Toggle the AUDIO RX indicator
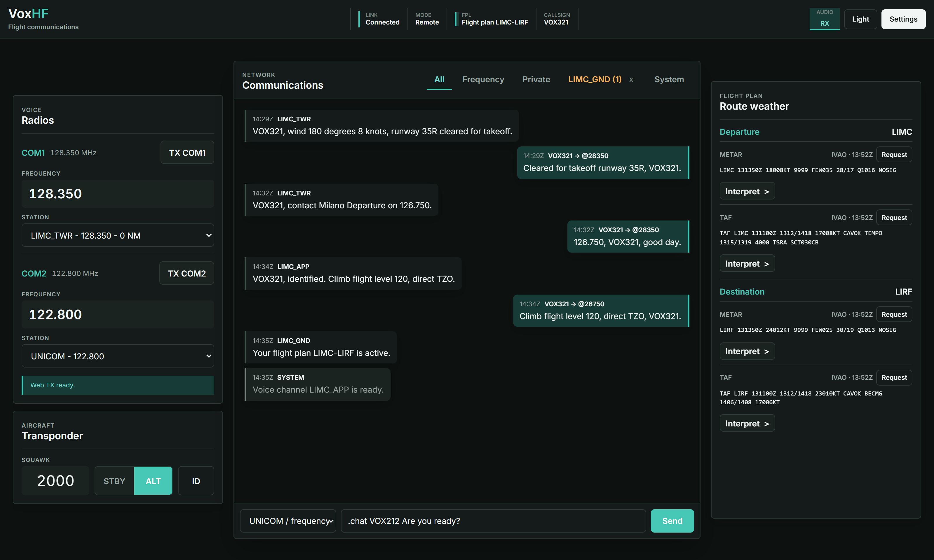This screenshot has height=560, width=934. (x=825, y=19)
